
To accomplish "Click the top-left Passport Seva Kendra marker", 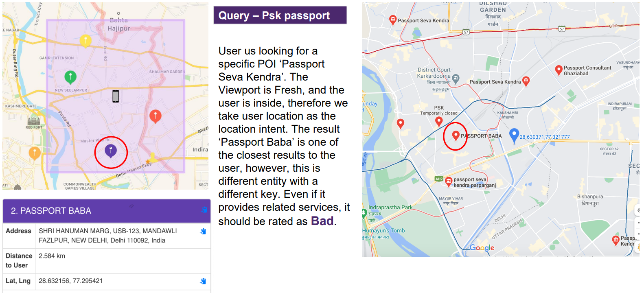I will [393, 20].
